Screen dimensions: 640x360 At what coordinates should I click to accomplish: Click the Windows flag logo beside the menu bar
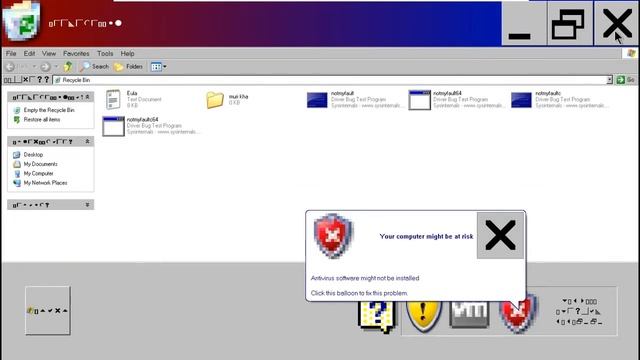click(x=631, y=53)
